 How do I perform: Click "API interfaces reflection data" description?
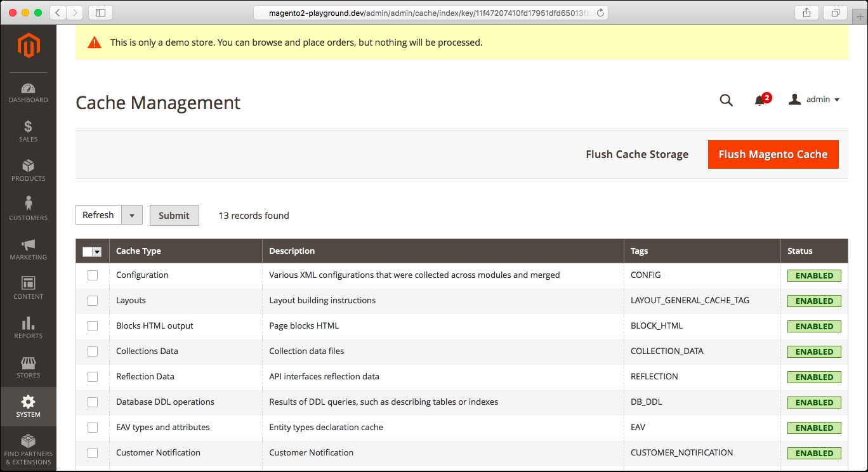(x=324, y=376)
